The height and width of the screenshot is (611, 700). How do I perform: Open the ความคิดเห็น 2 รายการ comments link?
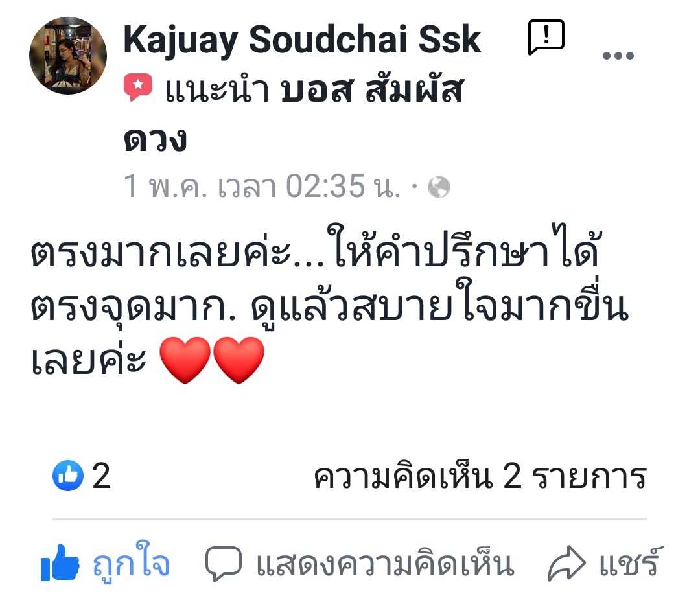[x=480, y=476]
